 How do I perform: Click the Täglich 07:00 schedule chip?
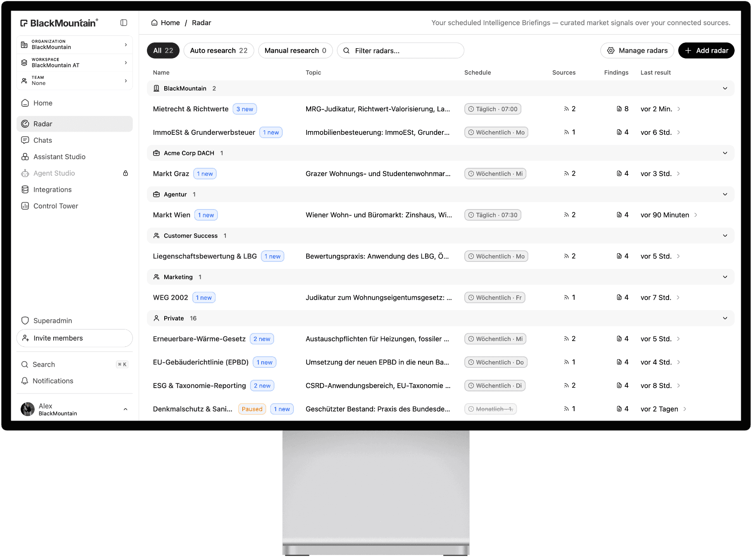493,109
